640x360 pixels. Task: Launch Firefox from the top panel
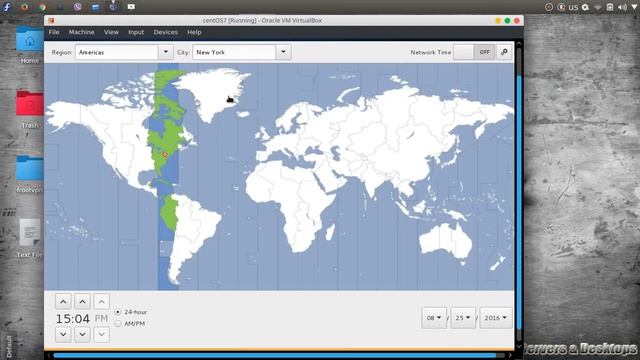(24, 7)
